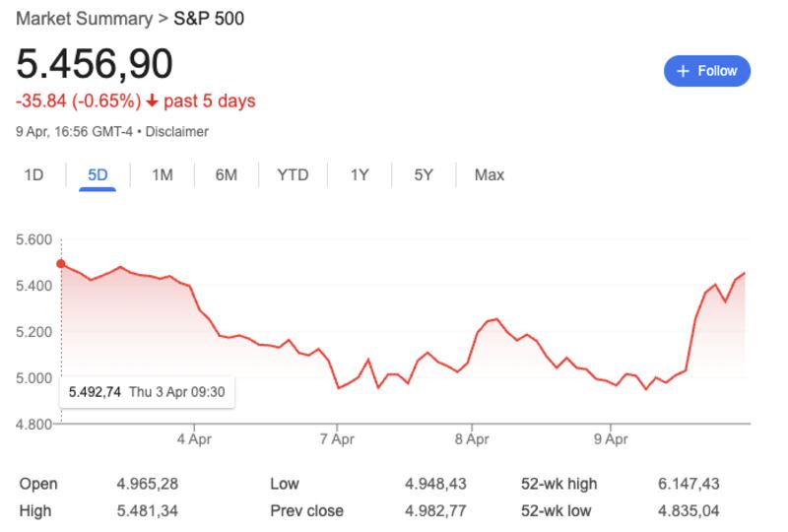Select the 5D time range tab

pyautogui.click(x=98, y=175)
